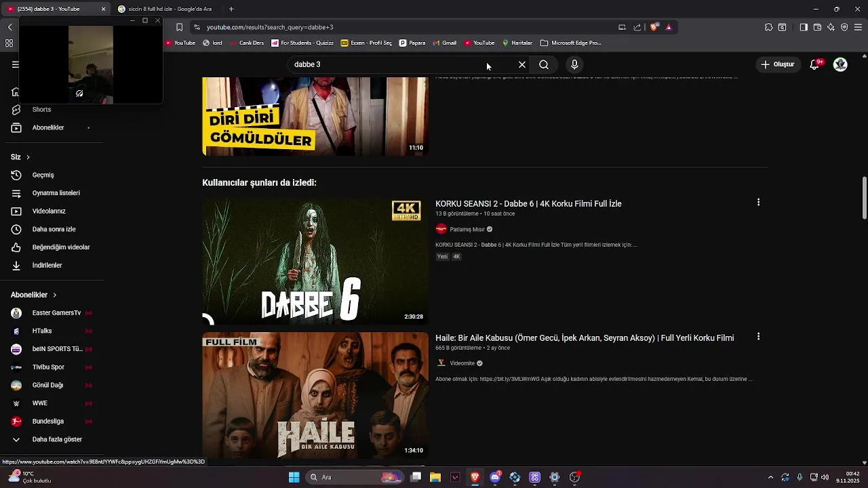Open the Canlı Ders bookmark
This screenshot has width=868, height=488.
pos(246,43)
